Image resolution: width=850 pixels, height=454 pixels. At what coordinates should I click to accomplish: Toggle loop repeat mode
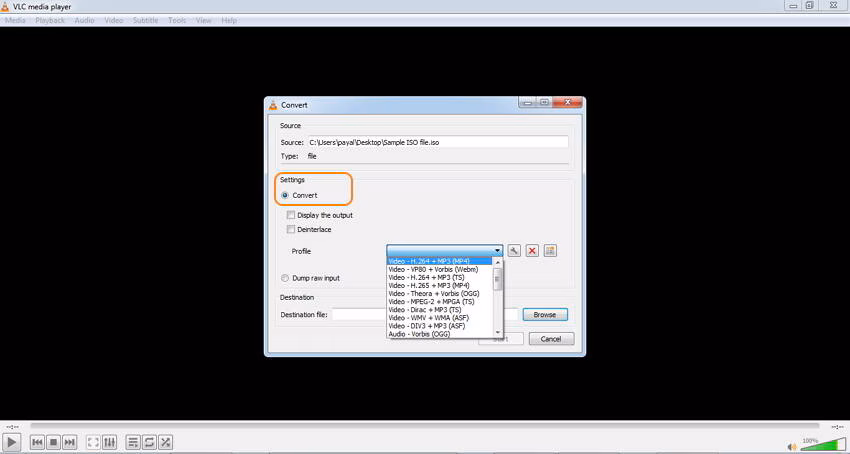pos(149,442)
